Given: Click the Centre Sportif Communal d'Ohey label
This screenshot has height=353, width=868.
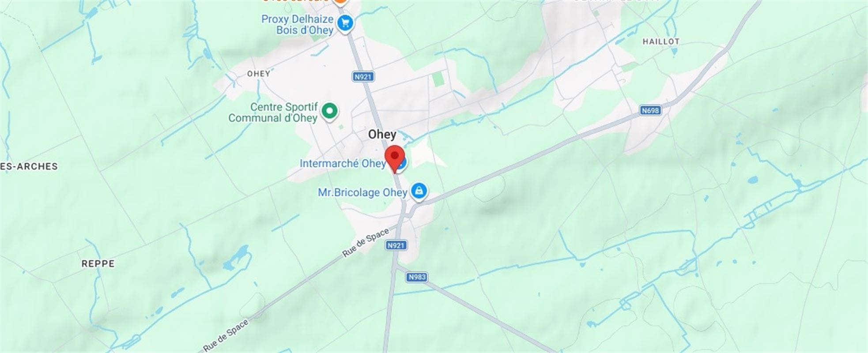Looking at the screenshot, I should coord(273,113).
